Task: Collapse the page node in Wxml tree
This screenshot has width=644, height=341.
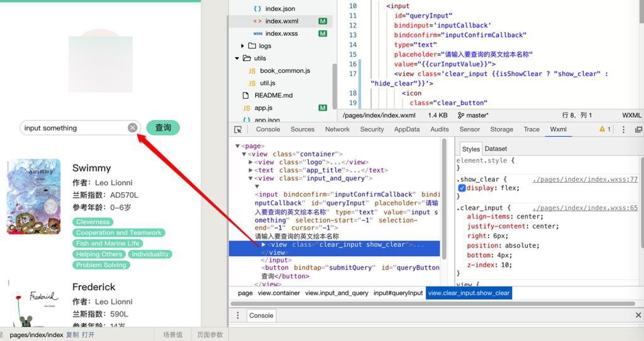Action: (x=237, y=146)
